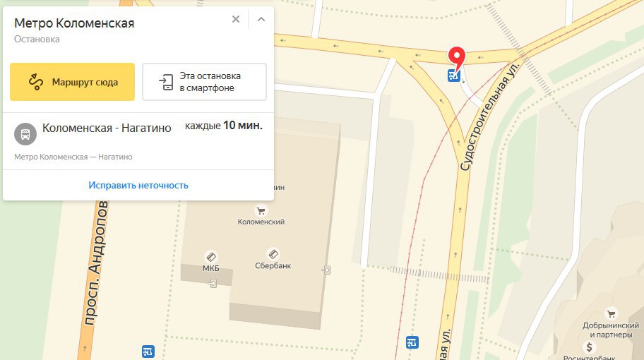Viewport: 644px width, 360px height.
Task: Select the bus stop icon at the bottom center
Action: pos(412,342)
